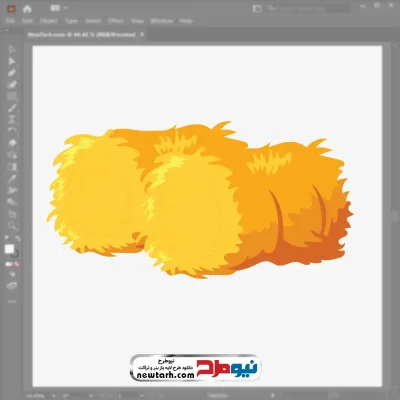
Task: Click the yellow hay bale artwork on canvas
Action: [199, 201]
